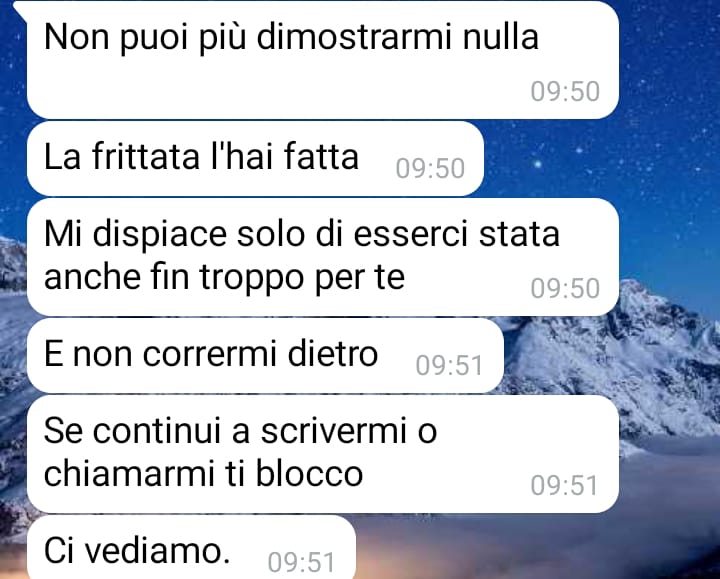Image resolution: width=720 pixels, height=579 pixels.
Task: Click the word "blocco" in the message
Action: [309, 473]
